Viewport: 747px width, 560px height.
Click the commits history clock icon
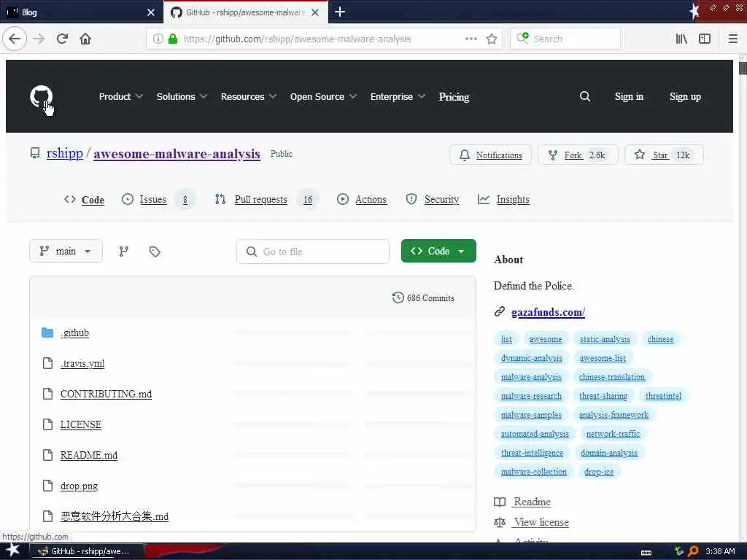[398, 297]
